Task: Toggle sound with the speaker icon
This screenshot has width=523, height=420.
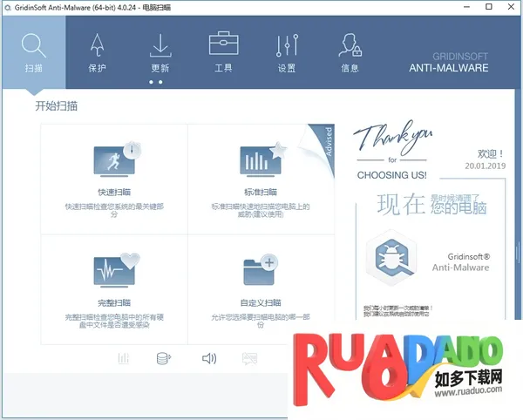Action: coord(209,358)
